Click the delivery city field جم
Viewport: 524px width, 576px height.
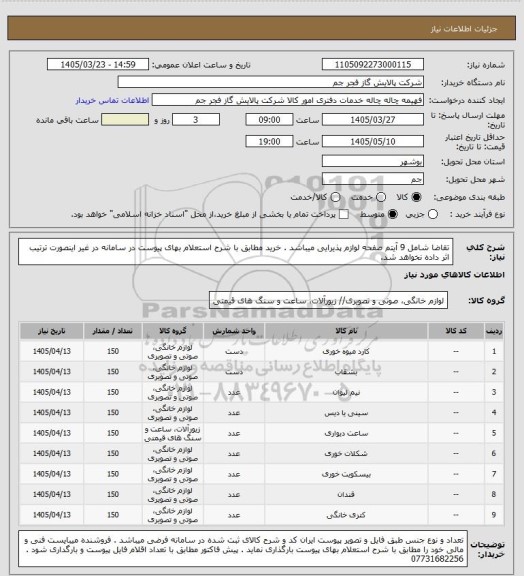tap(373, 179)
